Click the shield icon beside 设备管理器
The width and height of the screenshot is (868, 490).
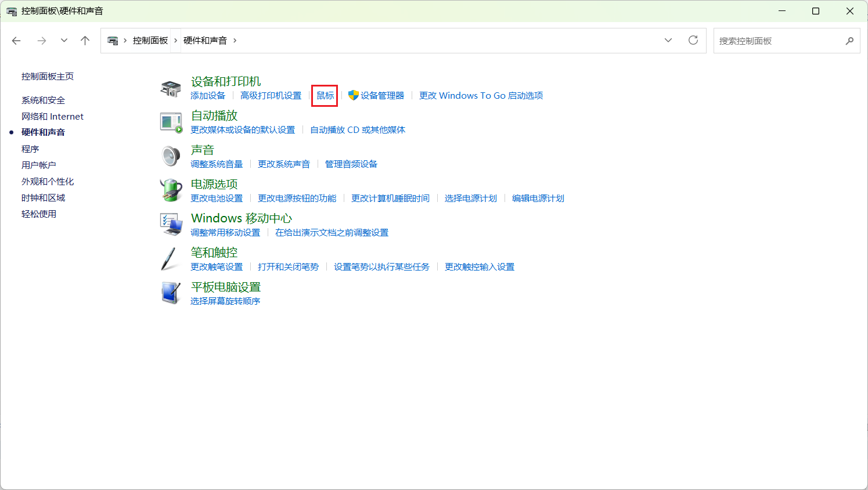coord(353,95)
